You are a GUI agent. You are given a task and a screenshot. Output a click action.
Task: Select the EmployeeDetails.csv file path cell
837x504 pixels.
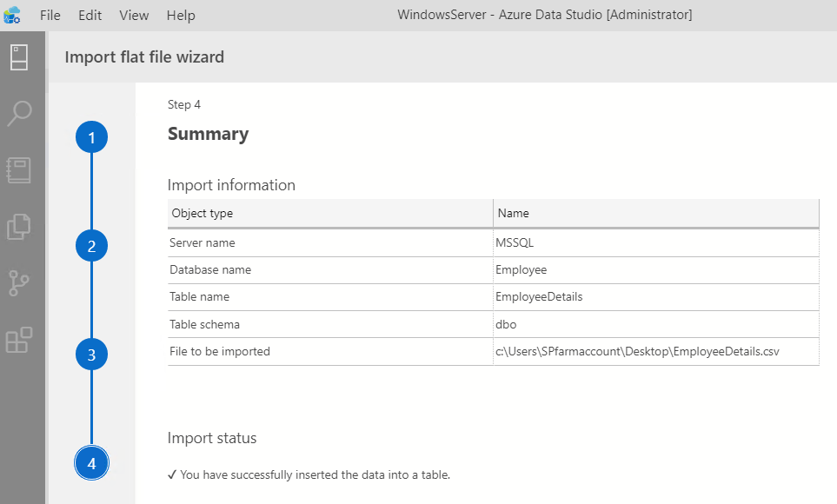656,352
